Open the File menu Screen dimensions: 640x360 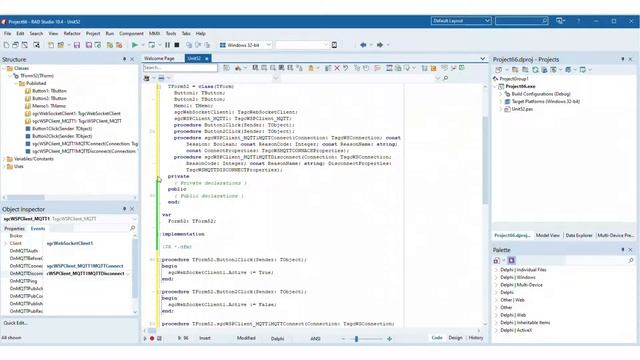[x=7, y=33]
